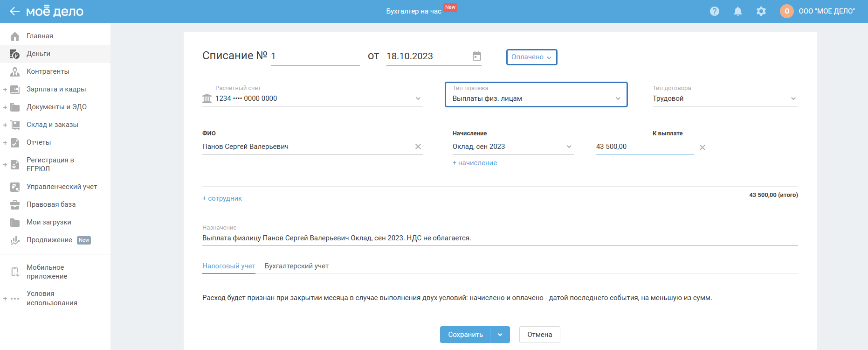
Task: Open the Оплачено status dropdown
Action: point(532,57)
